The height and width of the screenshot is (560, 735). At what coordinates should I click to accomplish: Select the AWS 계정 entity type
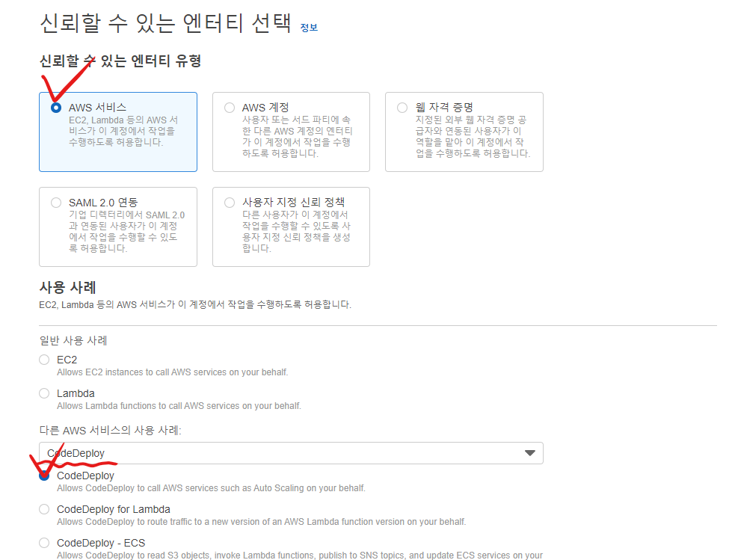pyautogui.click(x=230, y=108)
